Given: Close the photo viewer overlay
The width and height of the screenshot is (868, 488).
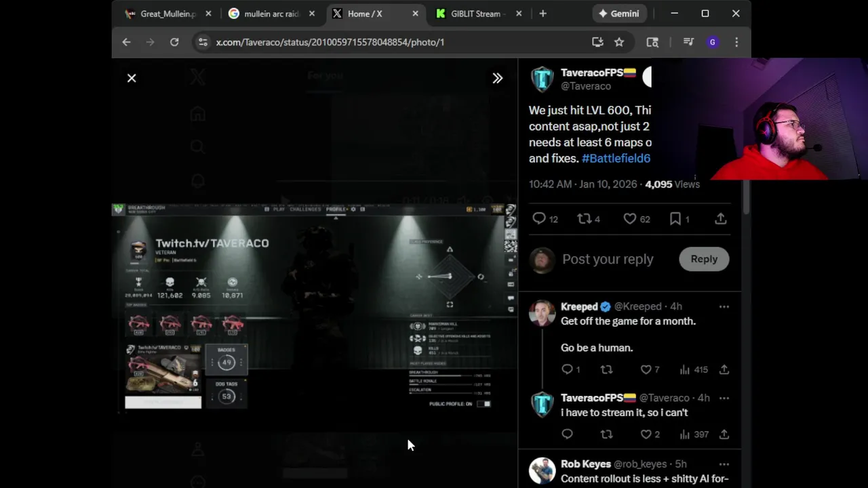Looking at the screenshot, I should pyautogui.click(x=132, y=78).
